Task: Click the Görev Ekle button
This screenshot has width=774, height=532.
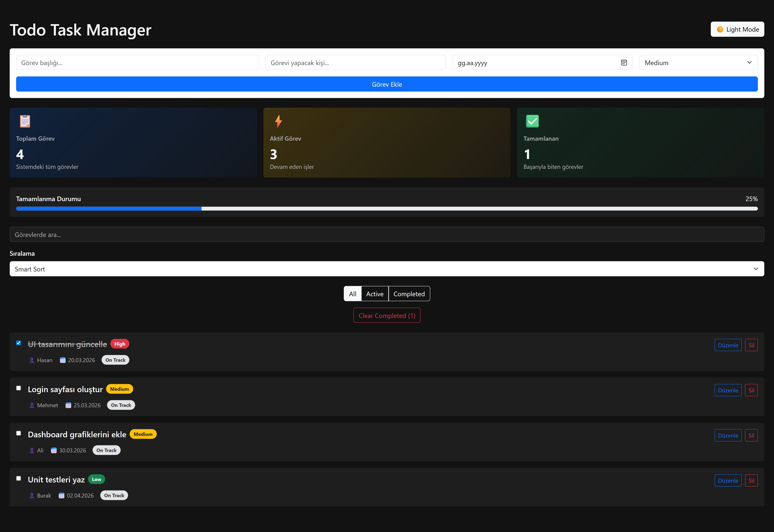Action: click(387, 84)
